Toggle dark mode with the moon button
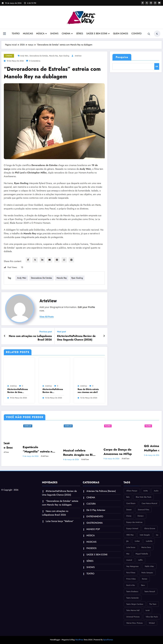 coord(157,34)
